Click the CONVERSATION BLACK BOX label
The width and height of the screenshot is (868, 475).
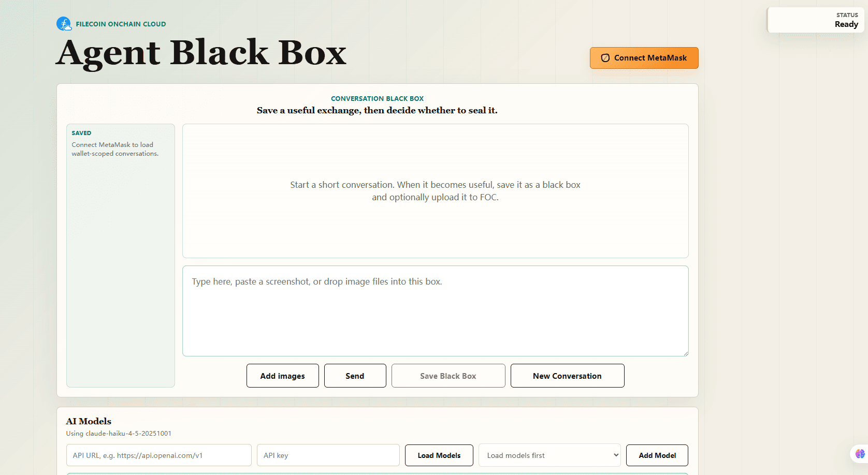coord(377,98)
